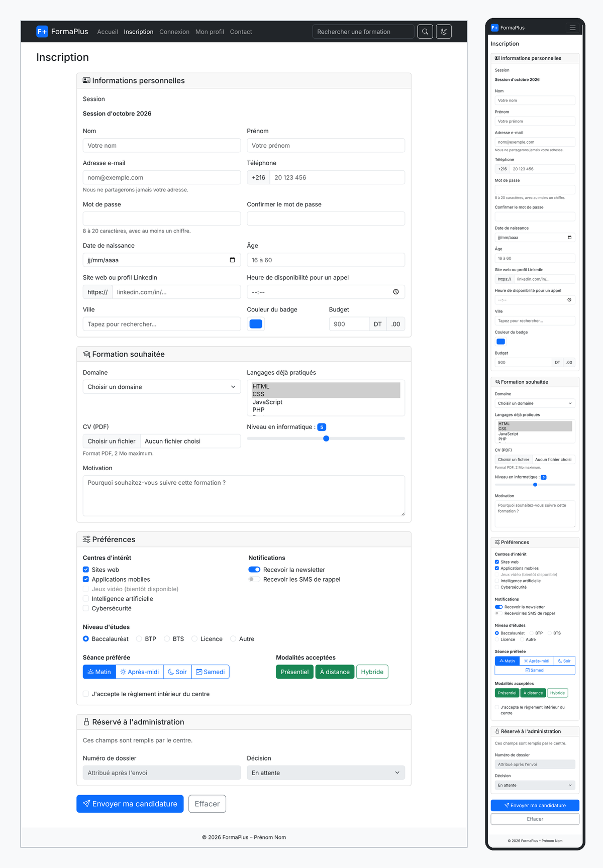Click the Effacer button in the desktop form

point(207,804)
